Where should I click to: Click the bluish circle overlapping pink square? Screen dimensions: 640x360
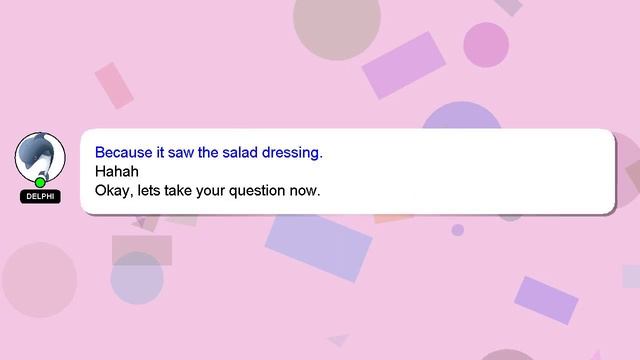point(137,278)
